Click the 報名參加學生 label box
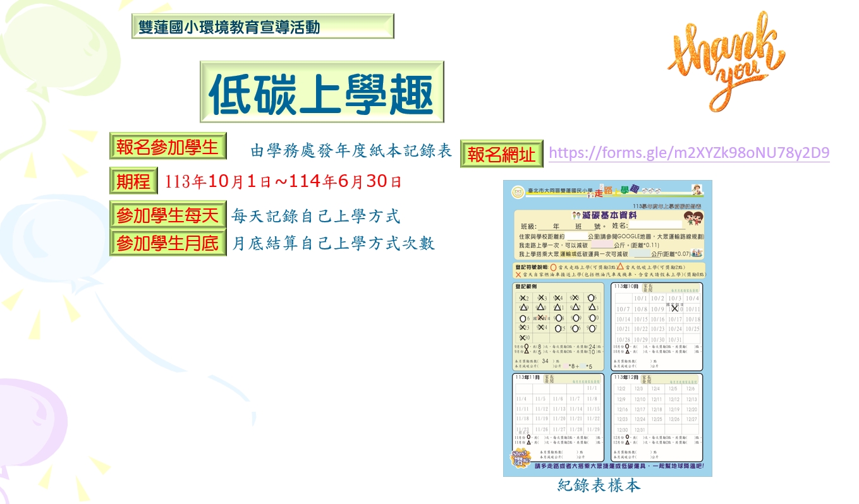 pos(168,147)
